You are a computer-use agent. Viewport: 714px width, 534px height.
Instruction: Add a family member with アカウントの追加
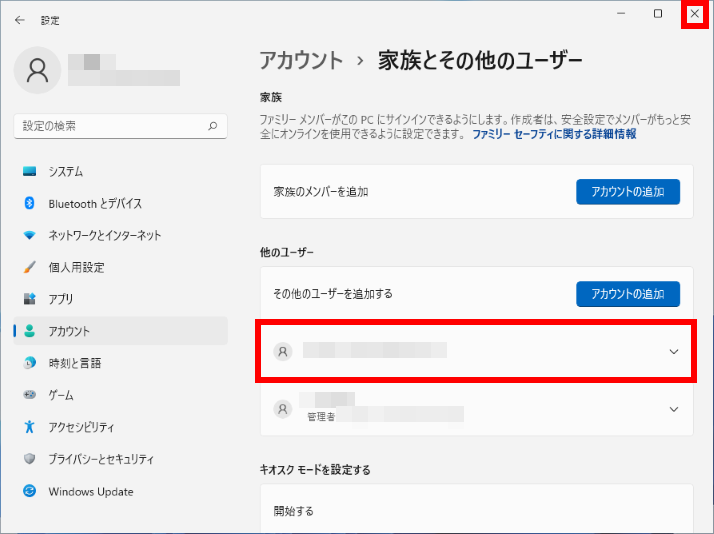pos(628,192)
